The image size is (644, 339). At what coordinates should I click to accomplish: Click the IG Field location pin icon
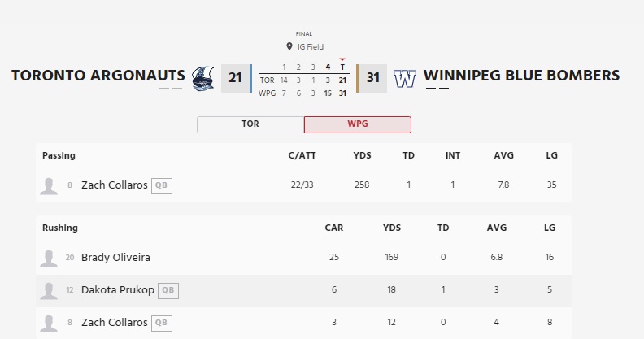click(x=289, y=47)
